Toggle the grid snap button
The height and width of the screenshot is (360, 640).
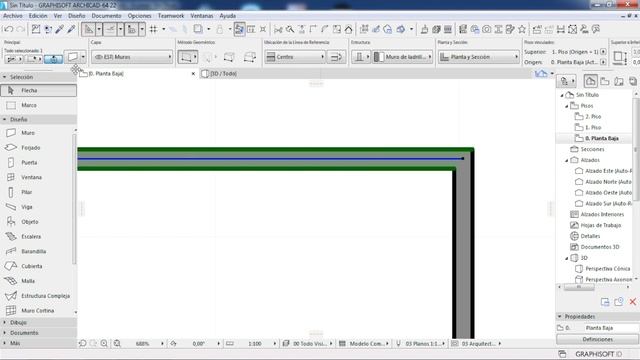click(x=153, y=29)
